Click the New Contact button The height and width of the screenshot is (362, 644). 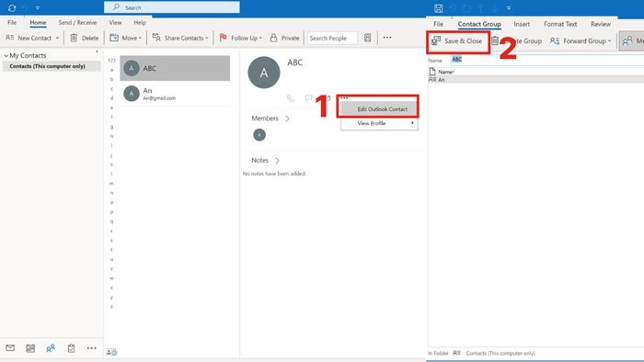(29, 38)
